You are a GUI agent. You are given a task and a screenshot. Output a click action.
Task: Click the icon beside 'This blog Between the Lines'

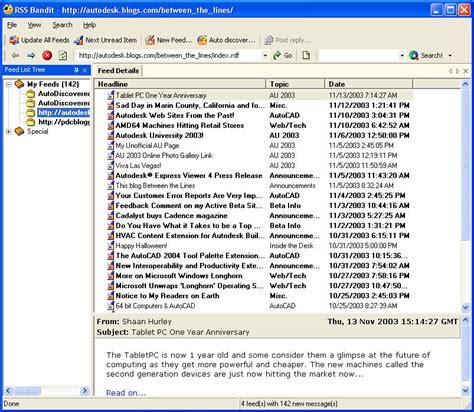111,185
